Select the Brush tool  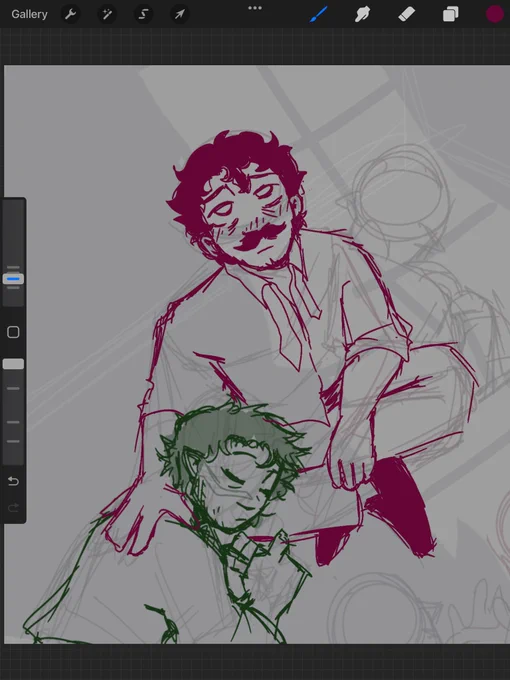(x=319, y=14)
